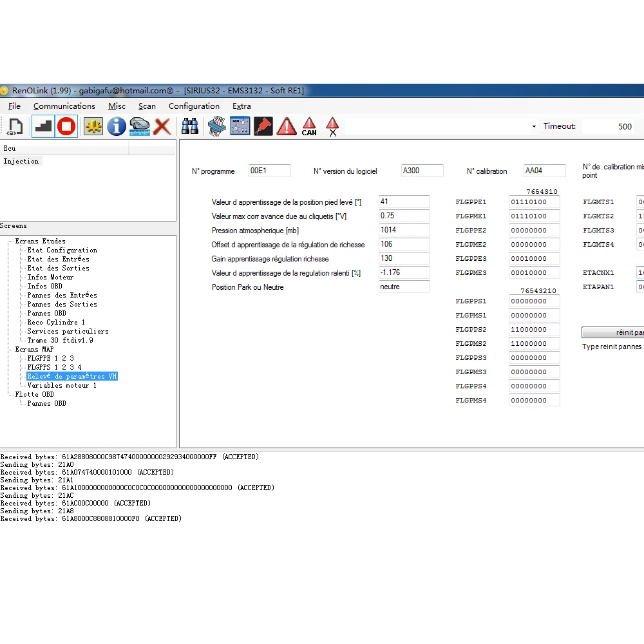Image resolution: width=644 pixels, height=644 pixels.
Task: Open the dropdown arrow beside Timeout
Action: coord(534,127)
